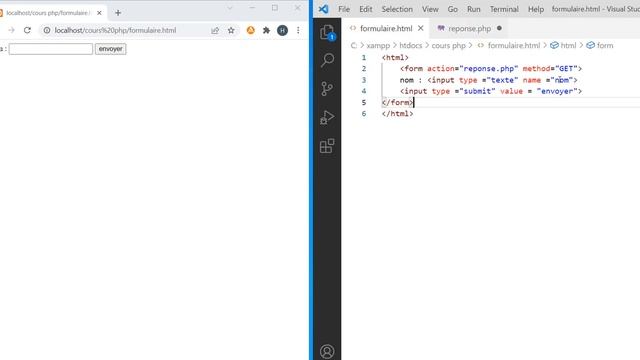Open the Help menu
Image resolution: width=640 pixels, height=360 pixels.
(x=536, y=9)
